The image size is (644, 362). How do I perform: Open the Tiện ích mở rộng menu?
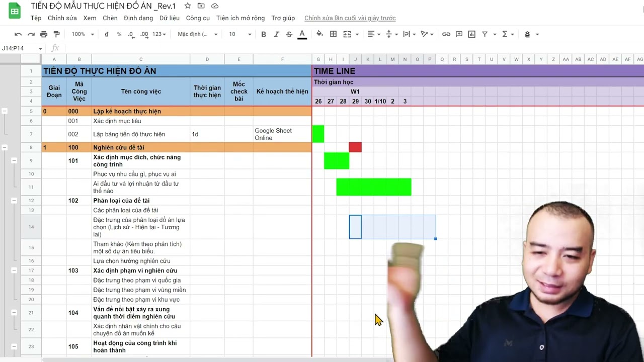240,18
